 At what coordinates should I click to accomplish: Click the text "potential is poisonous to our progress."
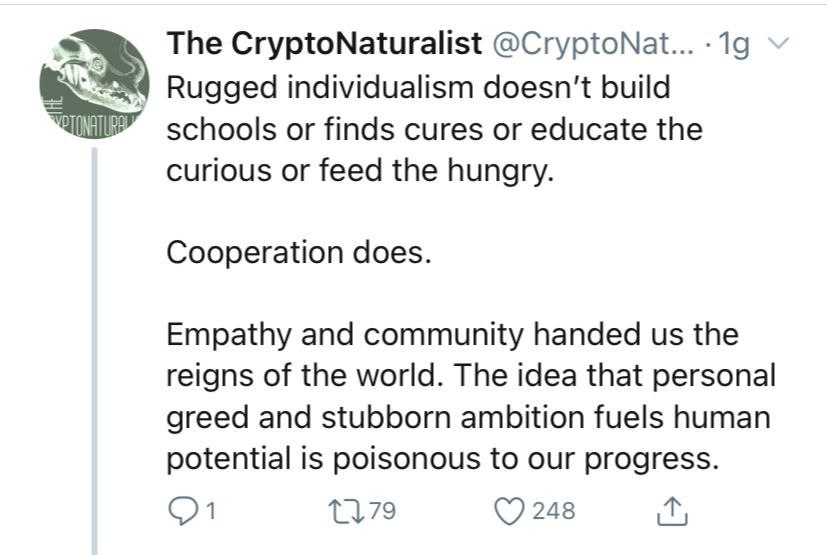click(442, 461)
